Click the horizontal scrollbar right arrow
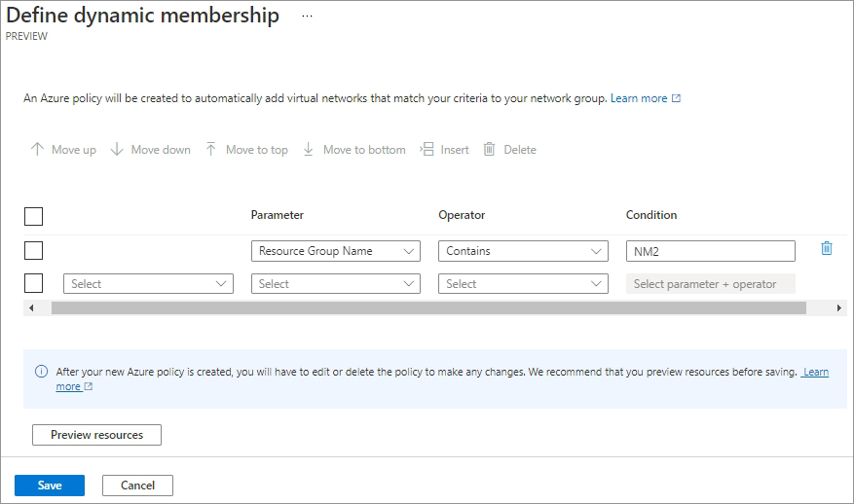854x504 pixels. click(839, 307)
